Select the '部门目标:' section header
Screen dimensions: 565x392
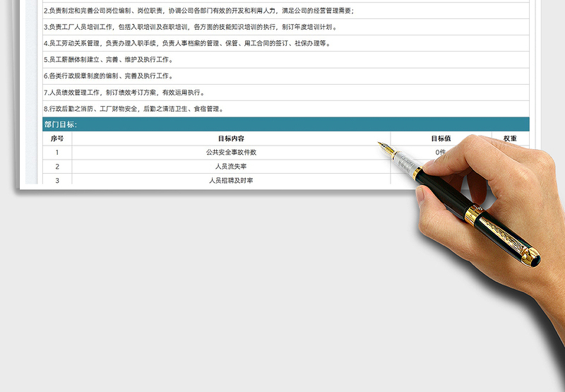click(286, 124)
